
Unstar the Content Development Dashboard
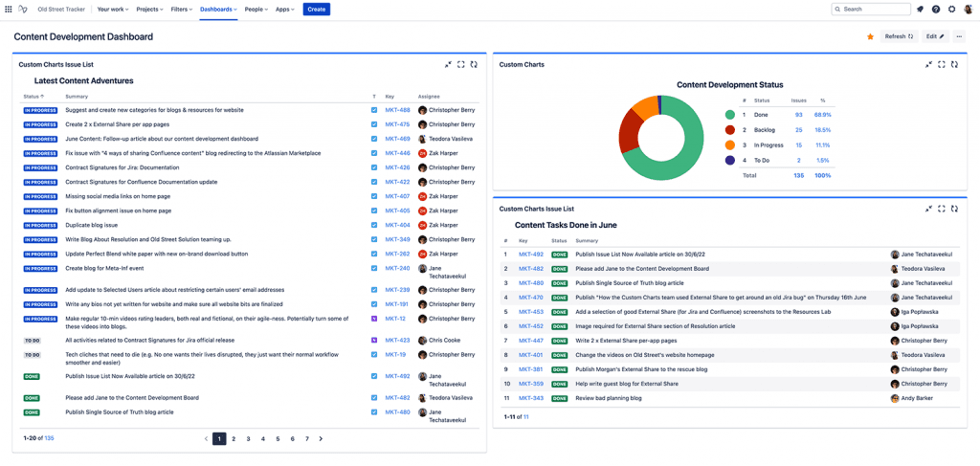870,36
